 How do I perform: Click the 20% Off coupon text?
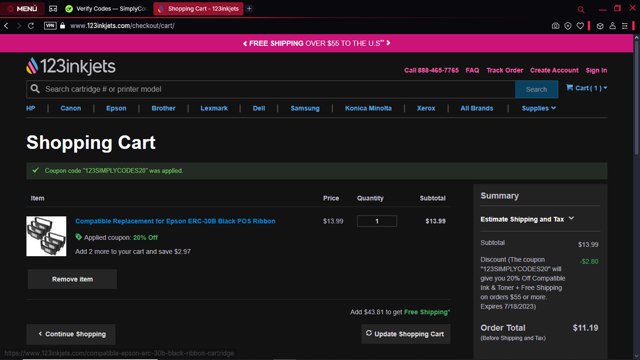(x=145, y=238)
